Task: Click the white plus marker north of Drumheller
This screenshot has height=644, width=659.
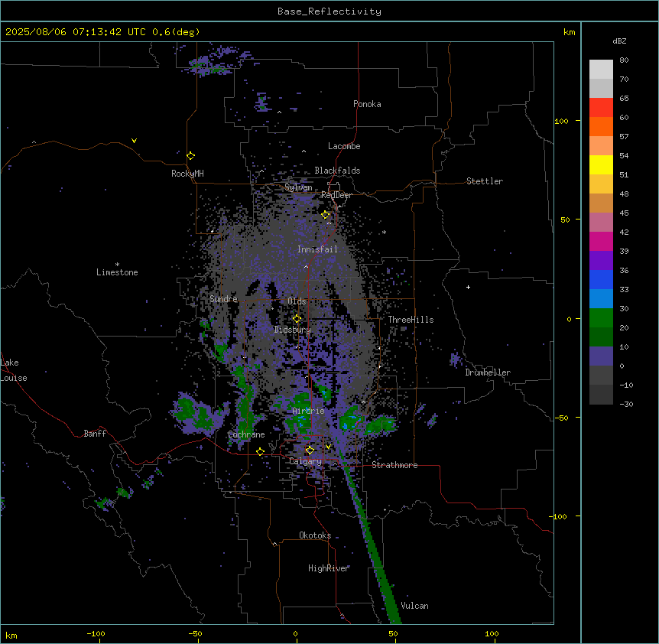Action: tap(468, 287)
